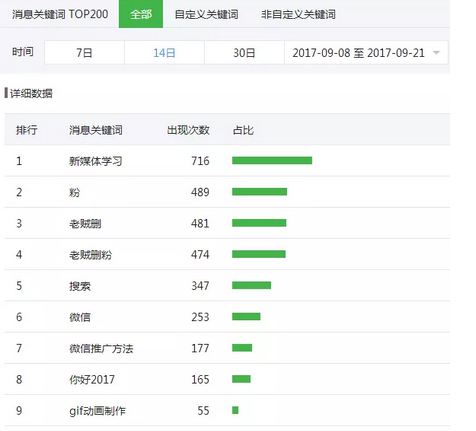Click the proportion bar for 搜索

coord(252,285)
